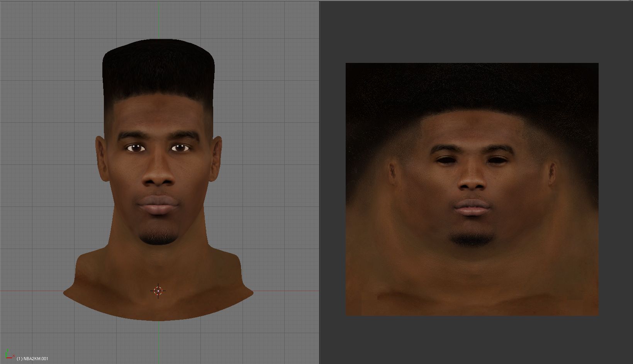Click the green vertical axis line above the head
The width and height of the screenshot is (633, 364).
(x=158, y=19)
